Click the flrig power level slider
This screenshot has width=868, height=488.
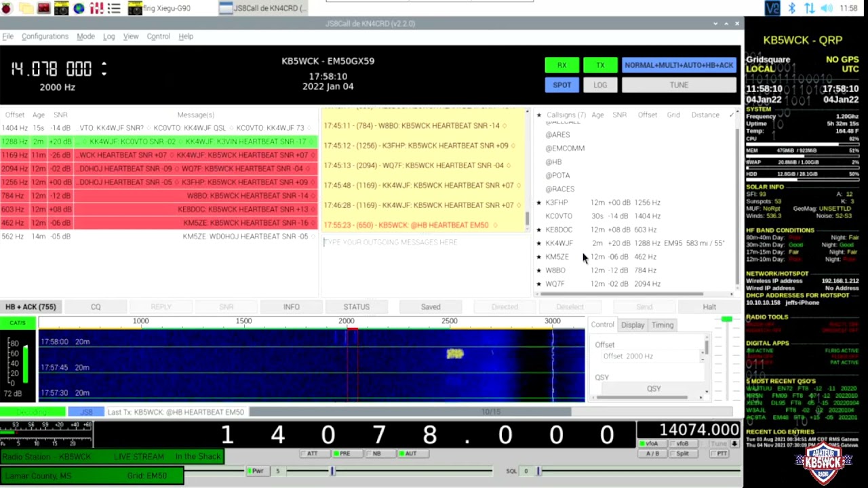pos(389,471)
